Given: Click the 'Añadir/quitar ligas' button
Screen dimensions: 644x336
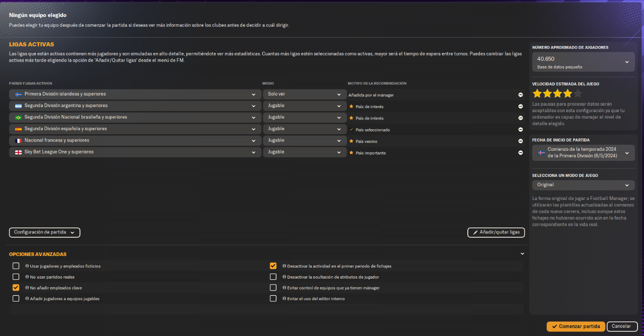Looking at the screenshot, I should [x=496, y=233].
